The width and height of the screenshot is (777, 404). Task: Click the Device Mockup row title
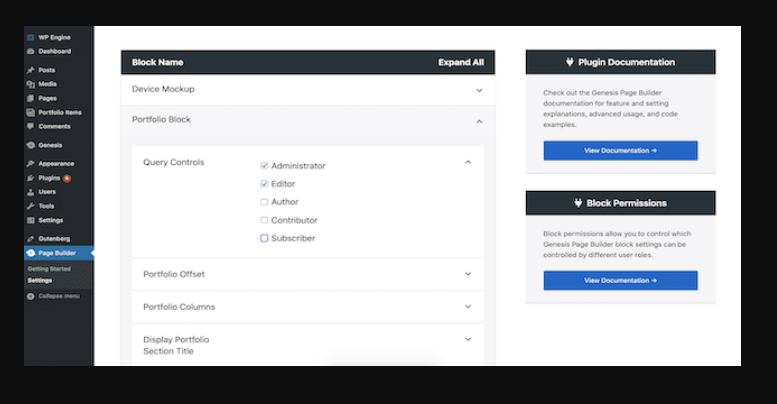(163, 89)
